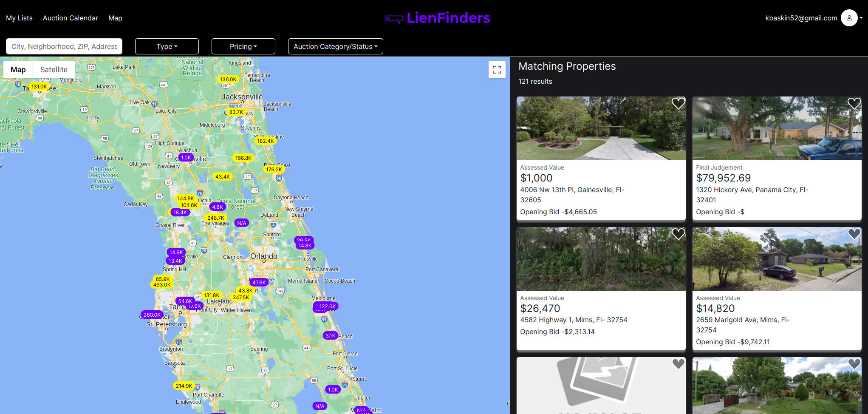
Task: Open the 4582 Highway 1 property photo
Action: coord(601,259)
